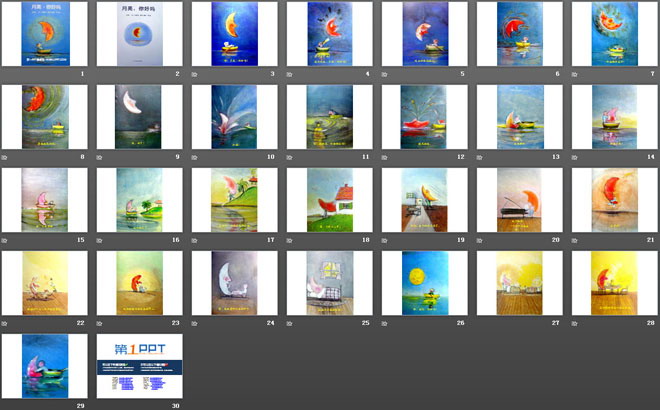Click the transition star icon under slide 16

[x=99, y=240]
